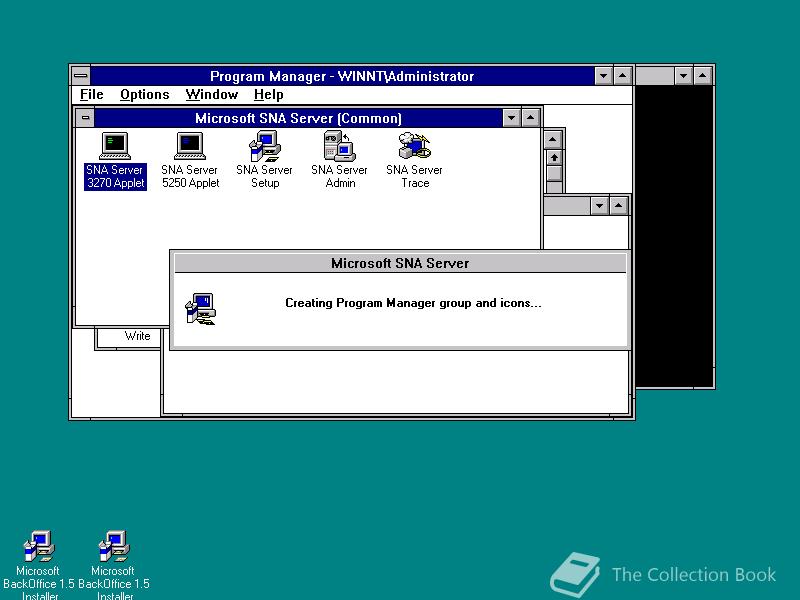Open Program Manager control menu box
The height and width of the screenshot is (600, 800).
pyautogui.click(x=81, y=76)
